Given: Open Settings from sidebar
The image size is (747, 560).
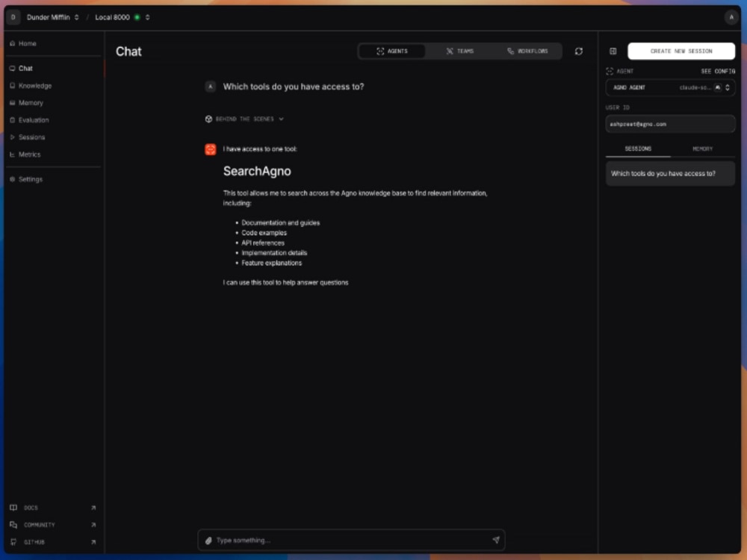Looking at the screenshot, I should 30,179.
